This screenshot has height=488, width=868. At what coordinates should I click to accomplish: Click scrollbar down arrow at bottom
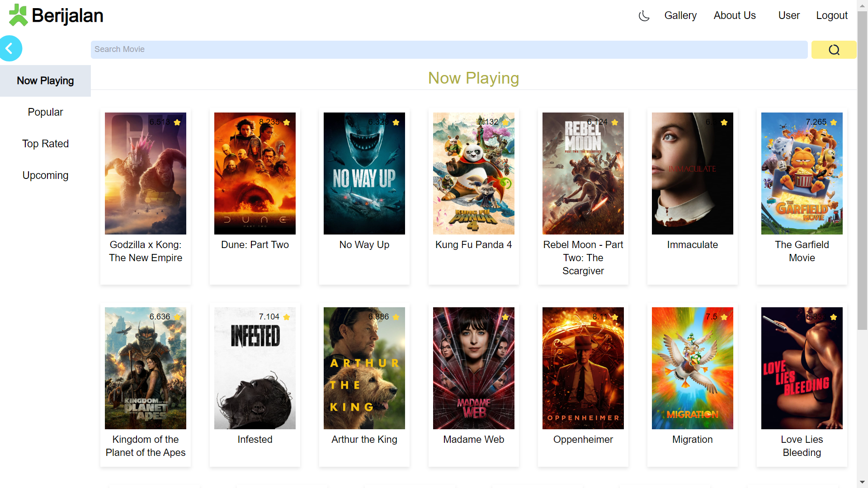[862, 482]
